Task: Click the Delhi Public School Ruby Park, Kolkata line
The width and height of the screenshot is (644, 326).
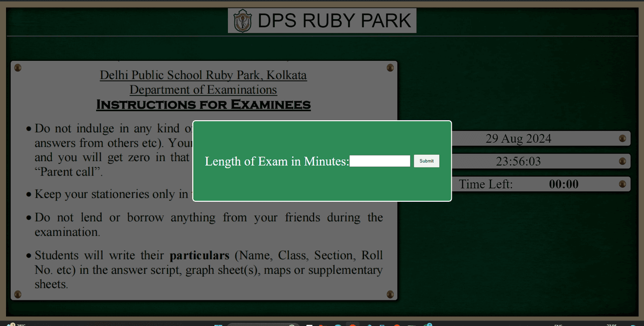Action: 203,75
